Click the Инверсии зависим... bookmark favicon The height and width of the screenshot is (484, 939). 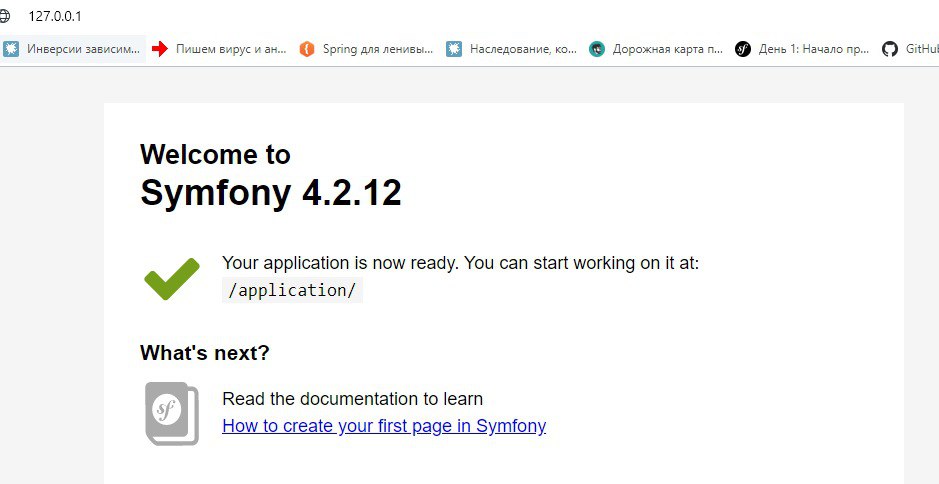[x=11, y=49]
